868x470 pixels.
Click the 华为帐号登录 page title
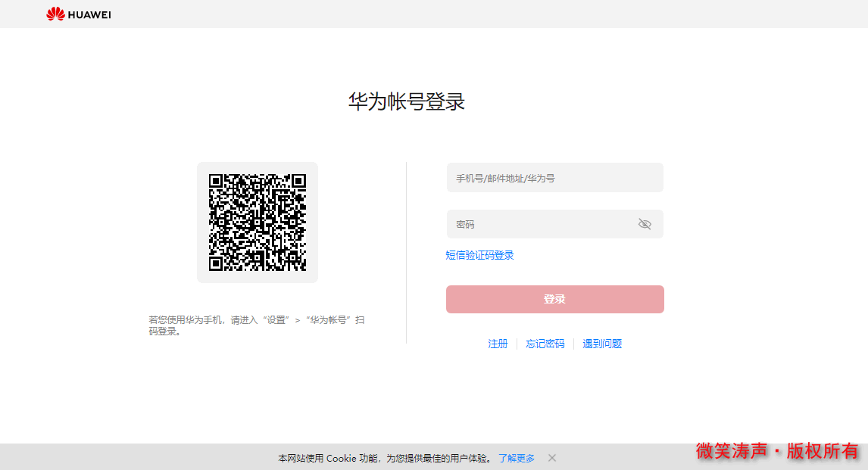tap(406, 101)
